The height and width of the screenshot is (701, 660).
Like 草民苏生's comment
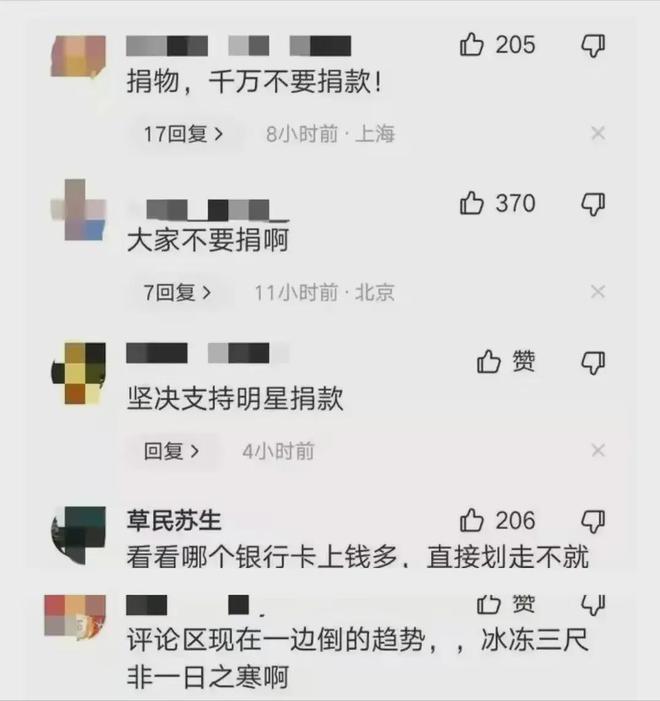tap(472, 520)
